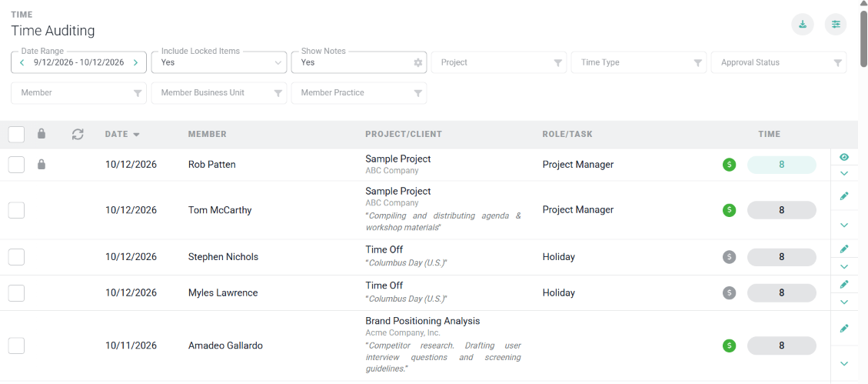This screenshot has height=384, width=868.
Task: Click member name Myles Lawrence
Action: coord(223,292)
